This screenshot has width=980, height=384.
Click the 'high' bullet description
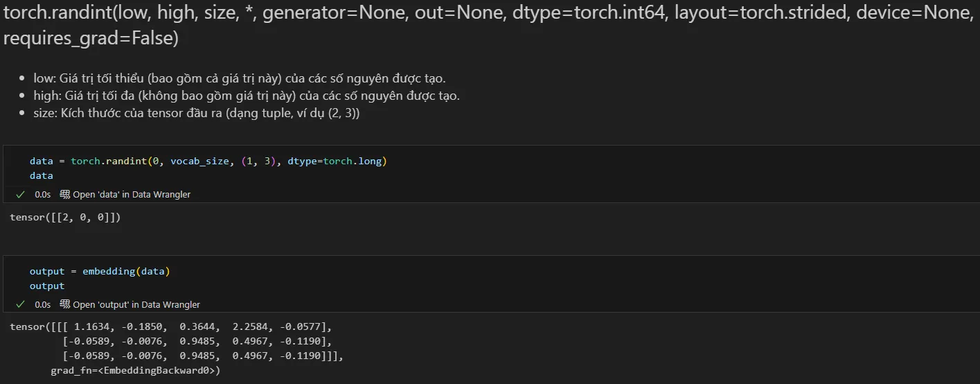[x=247, y=96]
